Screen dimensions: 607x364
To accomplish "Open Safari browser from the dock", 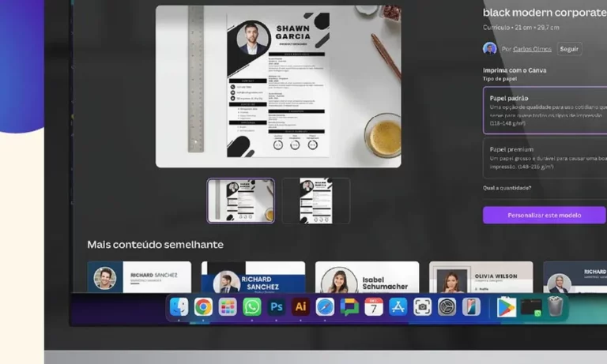I will click(325, 307).
